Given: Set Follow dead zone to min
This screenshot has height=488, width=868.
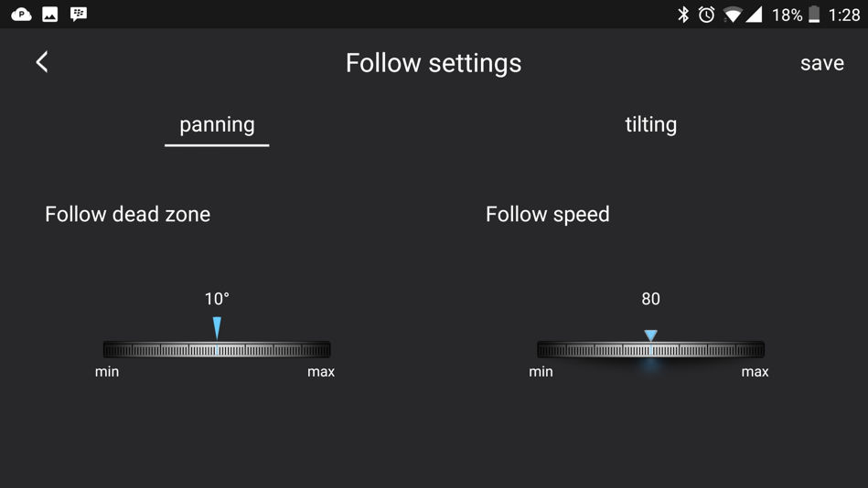Looking at the screenshot, I should coord(107,372).
